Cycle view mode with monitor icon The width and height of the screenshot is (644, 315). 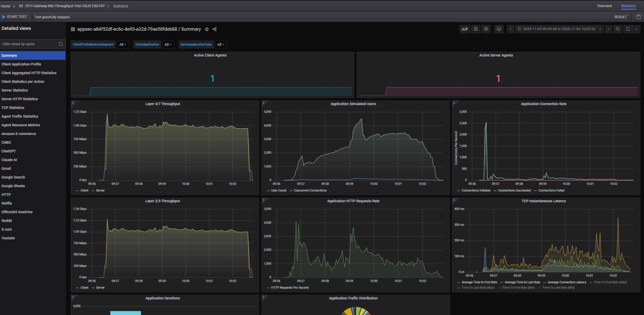coord(499,29)
